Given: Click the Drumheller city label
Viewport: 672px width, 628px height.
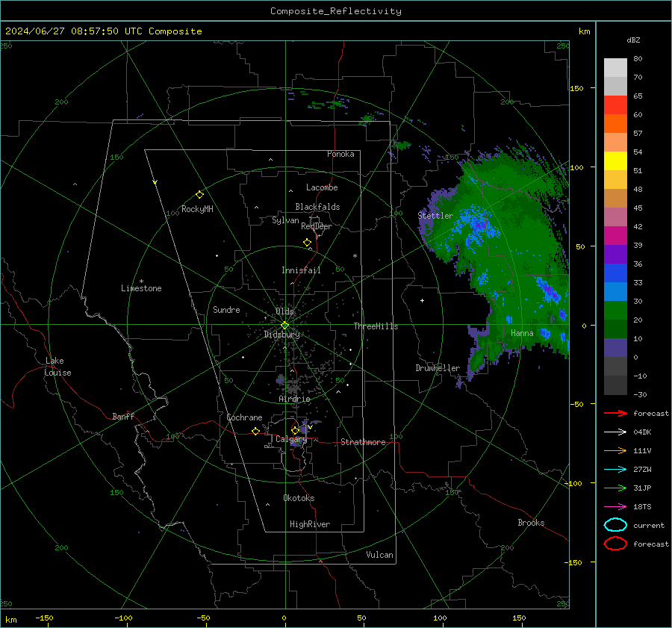Looking at the screenshot, I should [x=438, y=368].
